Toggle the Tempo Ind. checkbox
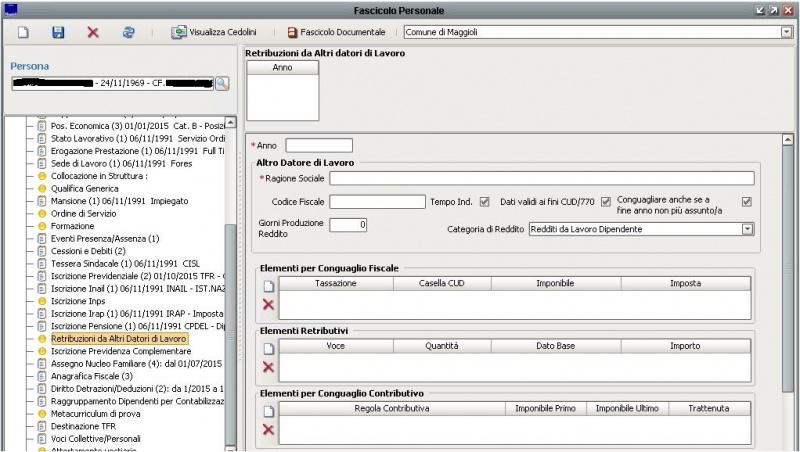 (485, 201)
